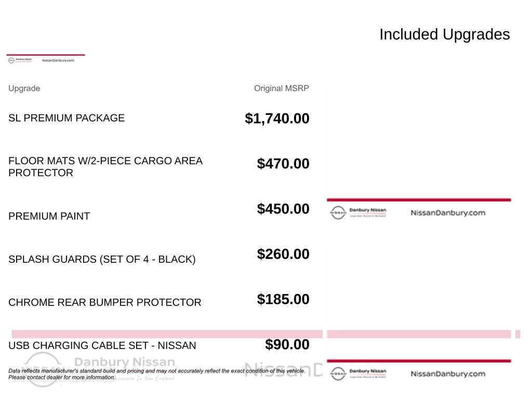Select the SPLASH GUARDS upgrade entry

[102, 259]
